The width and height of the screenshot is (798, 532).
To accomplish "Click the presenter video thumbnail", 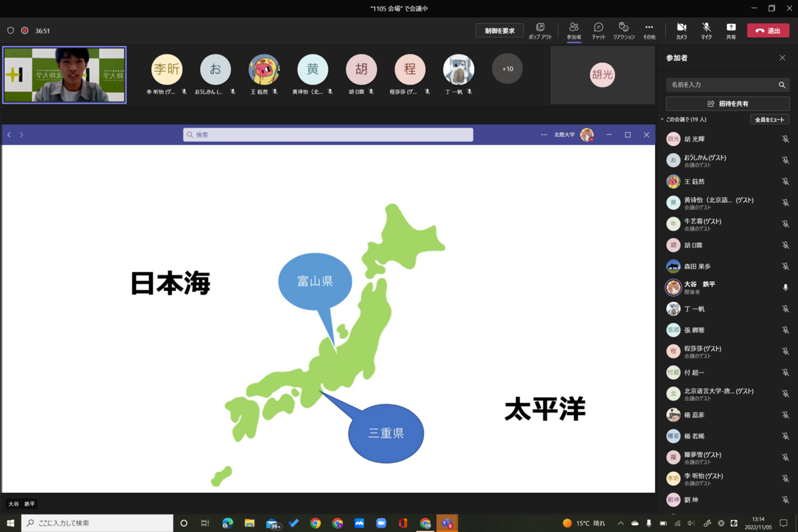I will (65, 74).
